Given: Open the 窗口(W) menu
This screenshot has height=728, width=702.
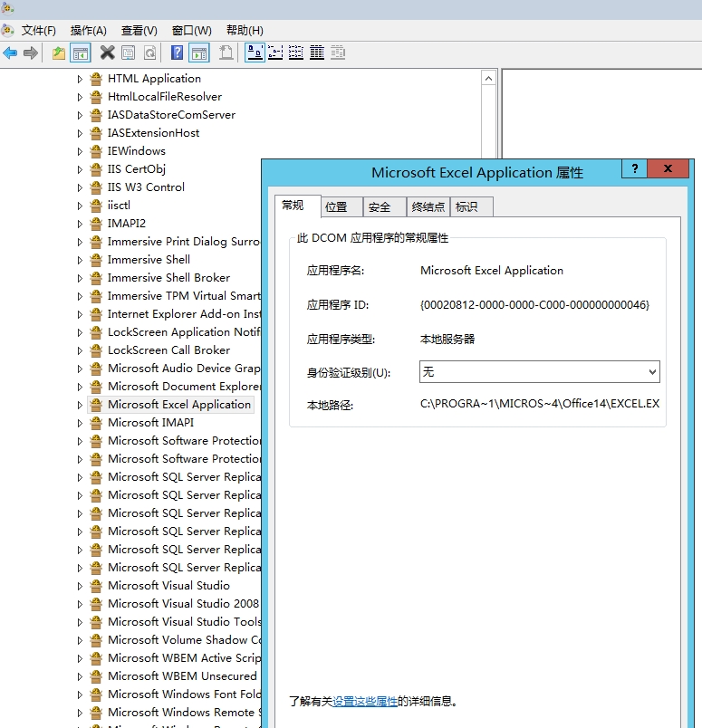Looking at the screenshot, I should (x=191, y=31).
